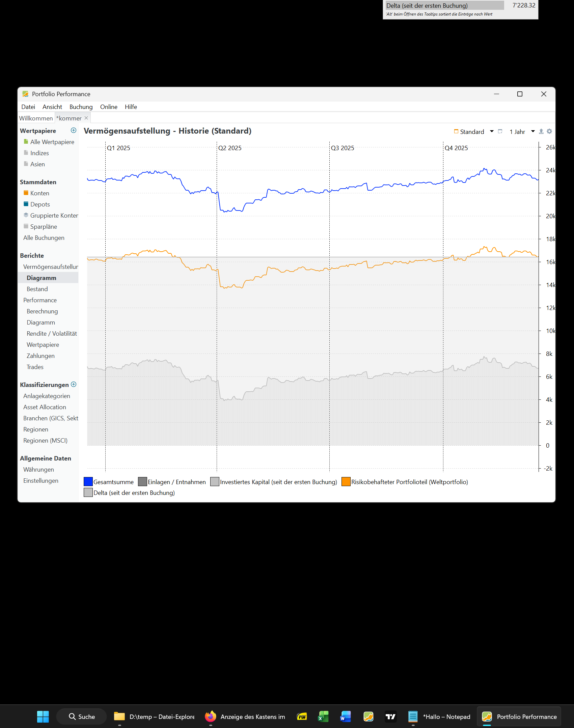Screen dimensions: 574x728
Task: Toggle Einlagen / Entnahmen legend entry
Action: (x=172, y=482)
